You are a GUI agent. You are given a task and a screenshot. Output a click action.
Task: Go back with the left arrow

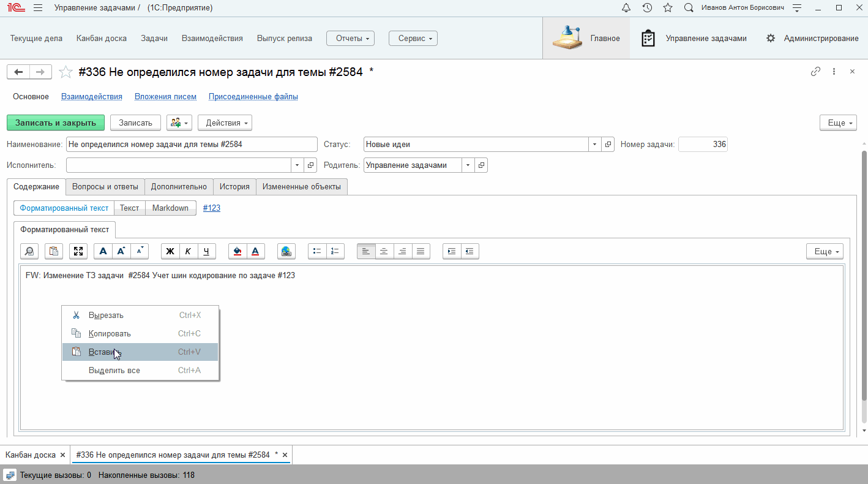(18, 72)
